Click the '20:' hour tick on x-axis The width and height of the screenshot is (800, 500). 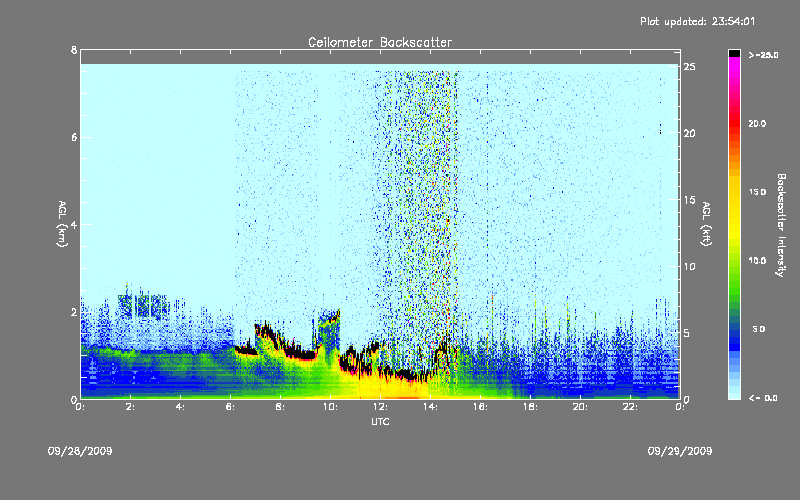(580, 407)
